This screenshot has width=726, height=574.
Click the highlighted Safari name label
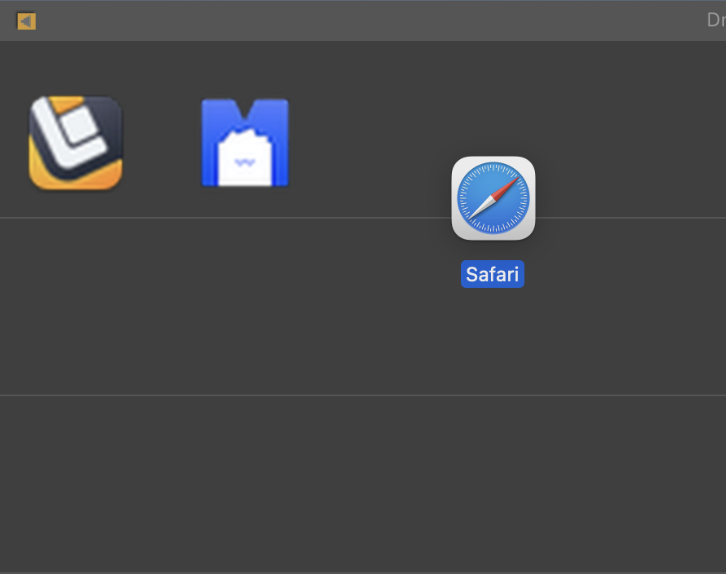coord(492,274)
